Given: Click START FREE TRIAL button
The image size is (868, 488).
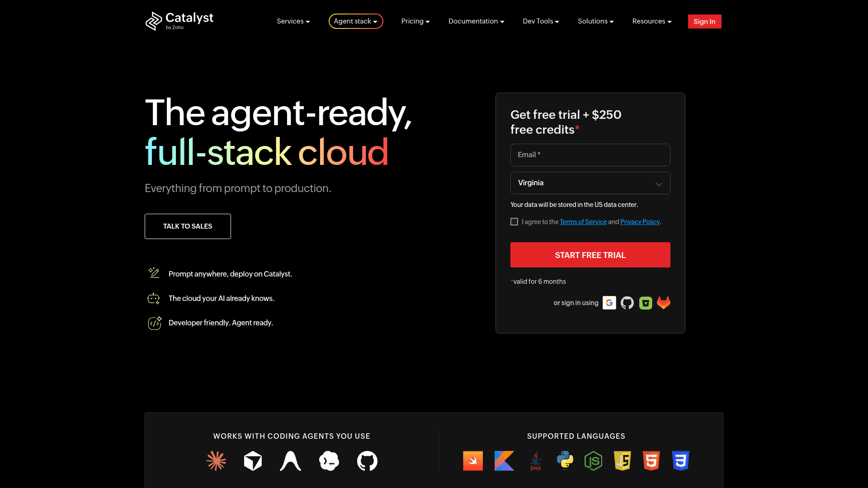Looking at the screenshot, I should pos(590,255).
